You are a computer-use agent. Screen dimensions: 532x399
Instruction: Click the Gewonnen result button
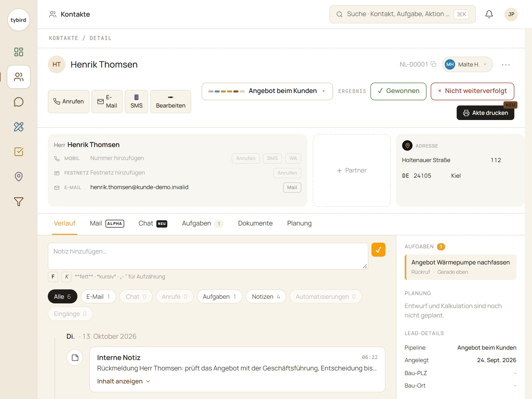click(398, 91)
